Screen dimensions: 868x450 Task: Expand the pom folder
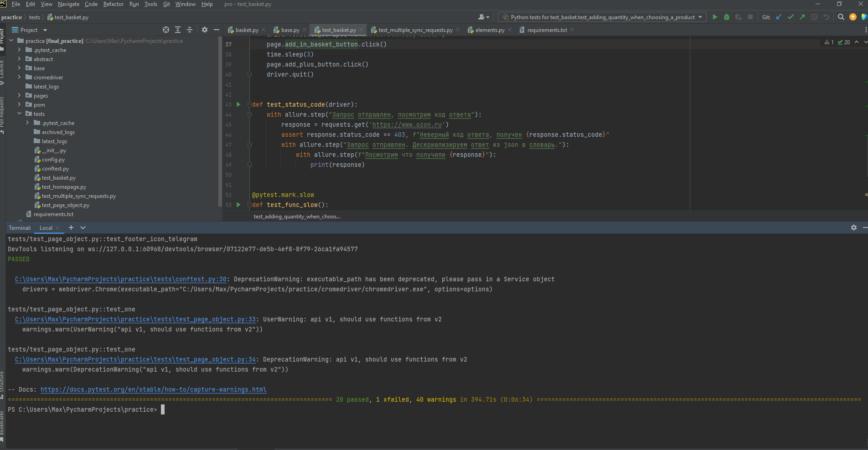19,104
